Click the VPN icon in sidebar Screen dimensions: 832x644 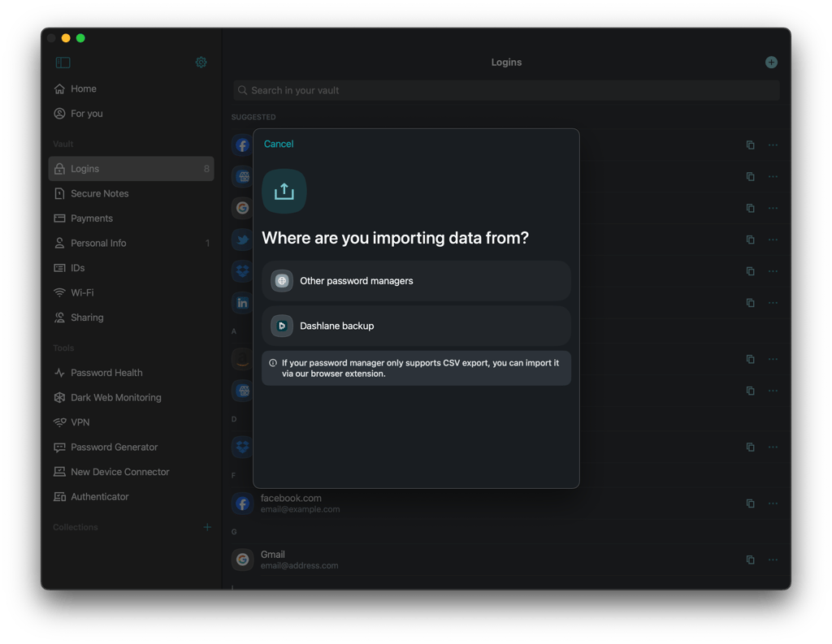click(x=59, y=422)
